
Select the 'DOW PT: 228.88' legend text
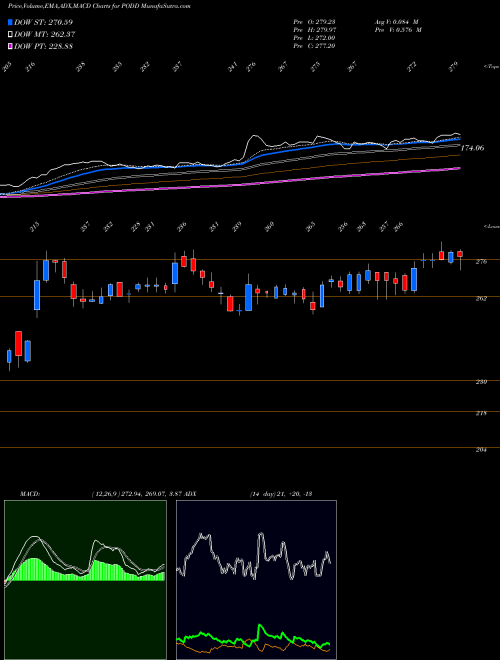43,46
